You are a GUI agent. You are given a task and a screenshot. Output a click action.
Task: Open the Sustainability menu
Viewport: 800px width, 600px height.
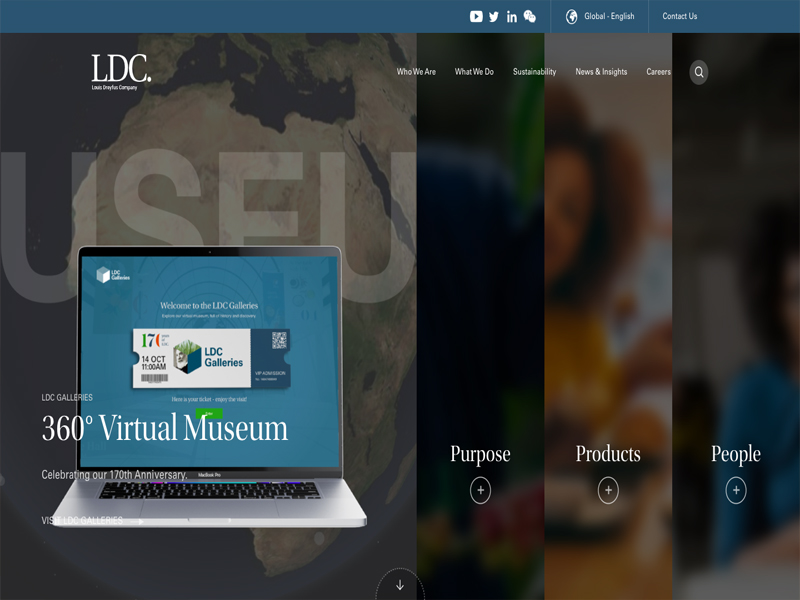(x=535, y=72)
